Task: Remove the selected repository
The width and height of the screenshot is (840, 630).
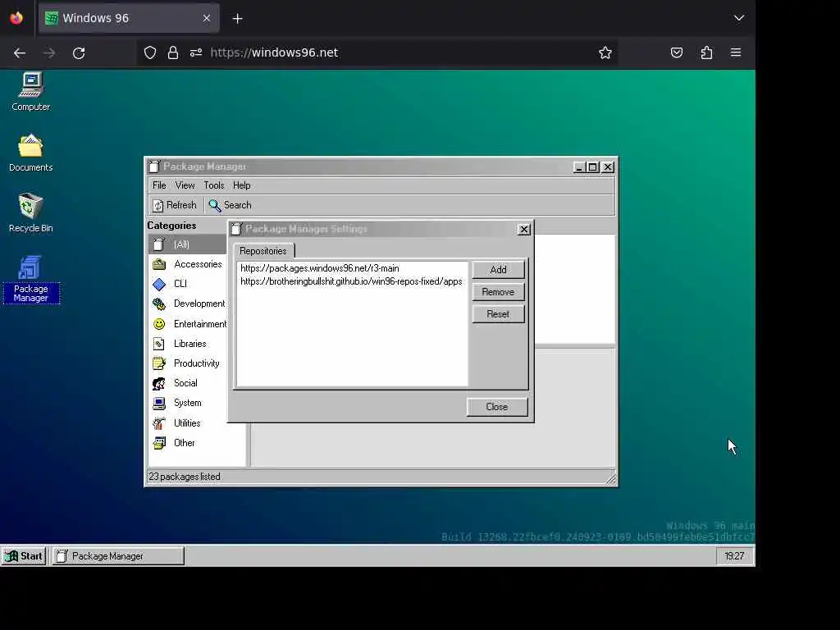Action: pos(498,292)
